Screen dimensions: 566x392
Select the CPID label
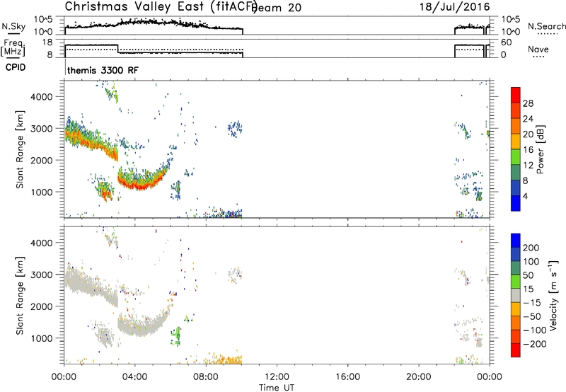[x=16, y=67]
